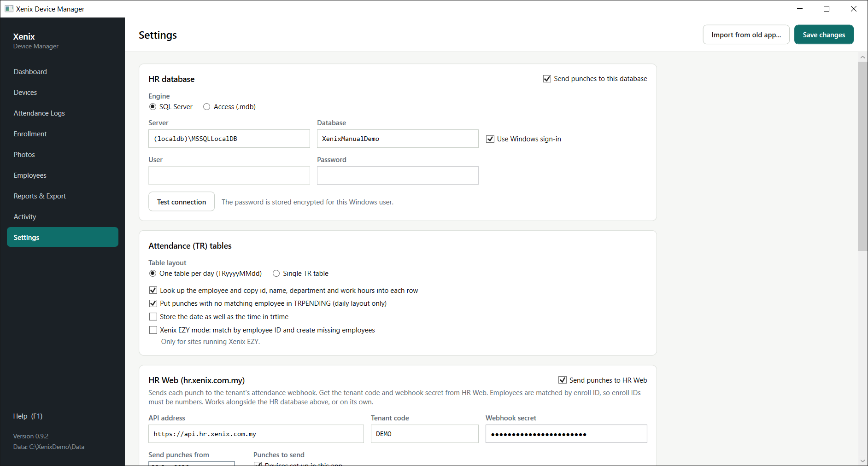Maximize the Xenix Device Manager window
The width and height of the screenshot is (868, 466).
(x=827, y=9)
